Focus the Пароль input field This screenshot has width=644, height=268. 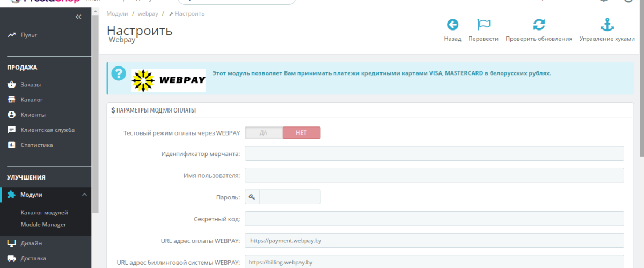coord(290,197)
